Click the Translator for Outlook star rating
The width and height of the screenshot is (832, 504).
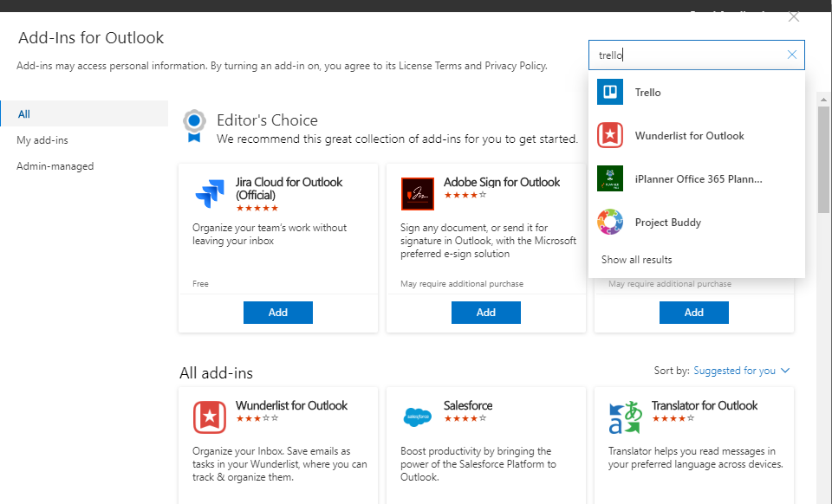point(673,418)
